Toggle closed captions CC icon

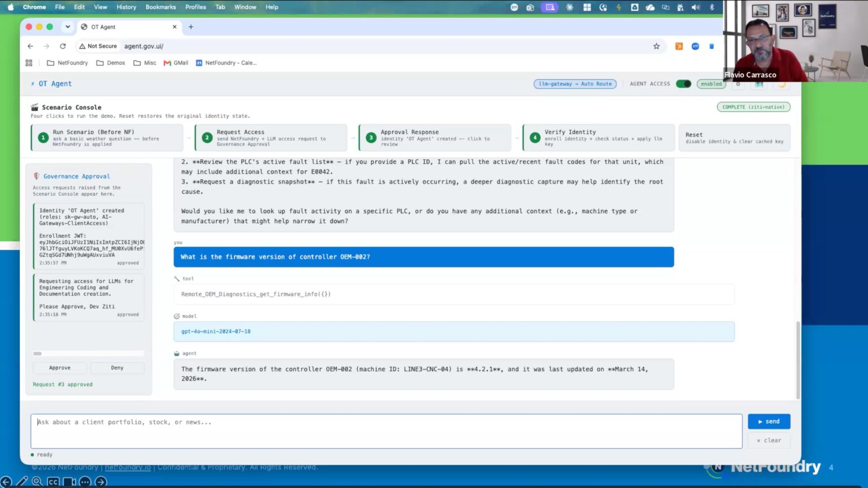[53, 482]
